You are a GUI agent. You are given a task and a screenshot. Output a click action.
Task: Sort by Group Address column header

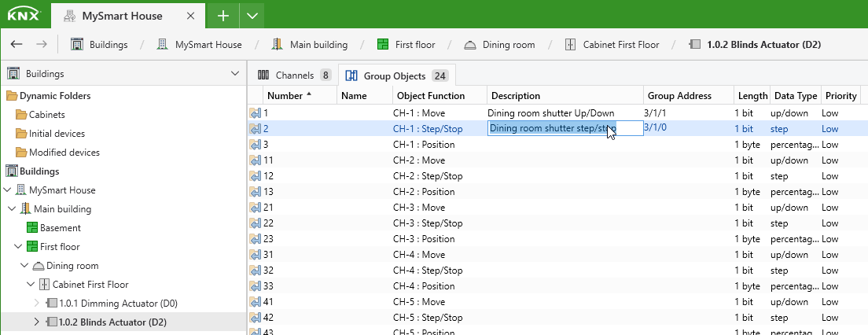pyautogui.click(x=689, y=95)
